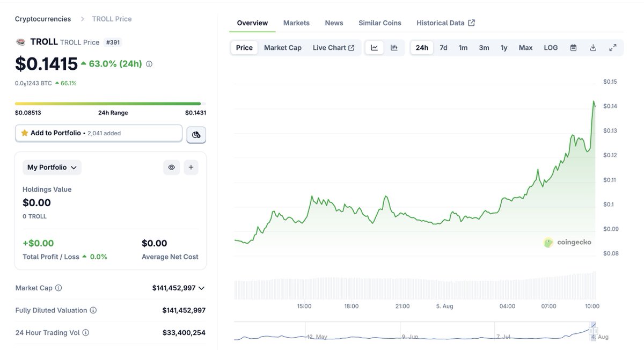The height and width of the screenshot is (350, 644).
Task: Select the line chart view icon
Action: pyautogui.click(x=374, y=48)
